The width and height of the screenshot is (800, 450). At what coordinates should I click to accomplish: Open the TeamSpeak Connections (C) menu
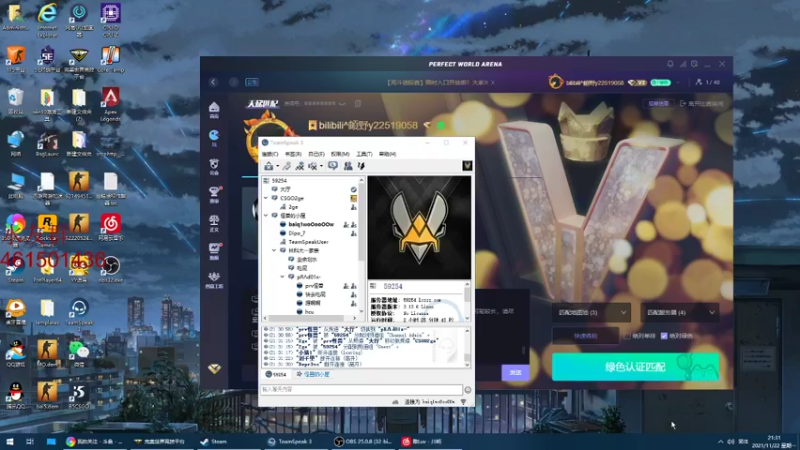click(x=270, y=154)
